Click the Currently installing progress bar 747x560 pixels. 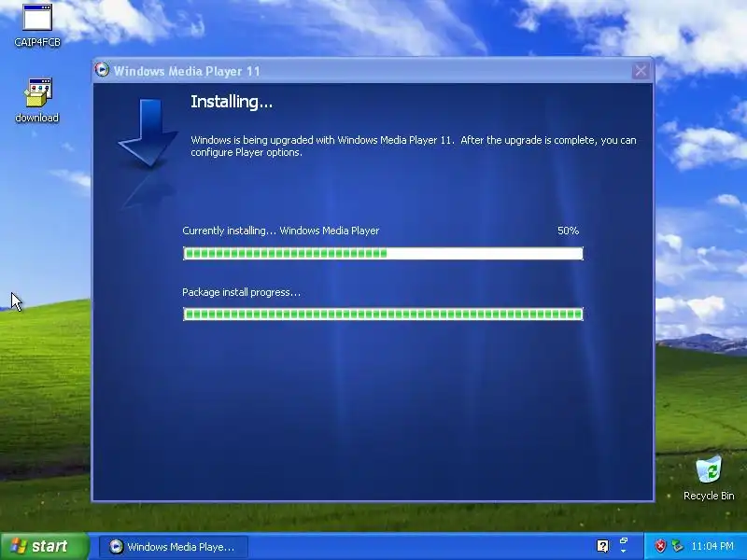coord(383,253)
